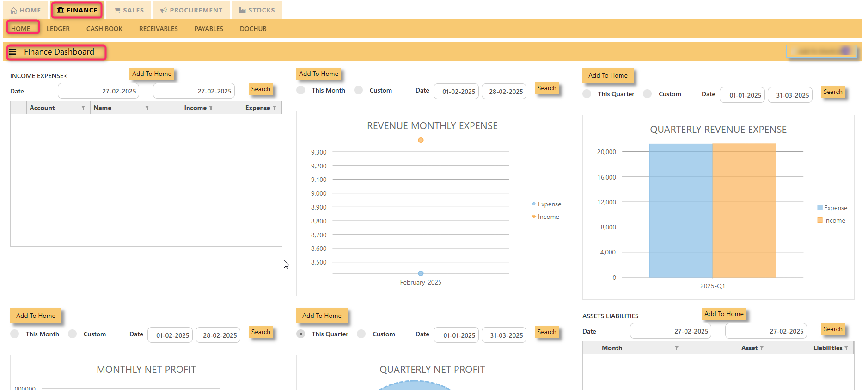Select This Month in Monthly Net Profit
868x390 pixels.
(x=15, y=334)
